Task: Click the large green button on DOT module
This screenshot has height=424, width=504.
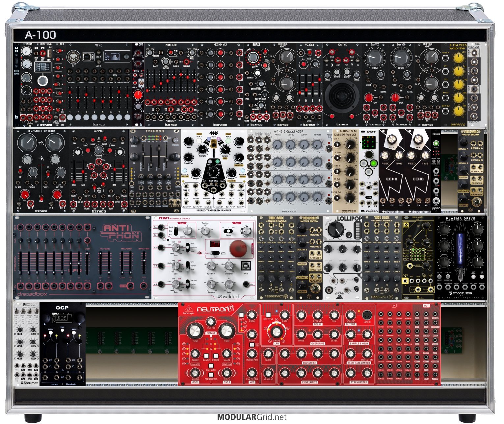Action: tap(373, 163)
